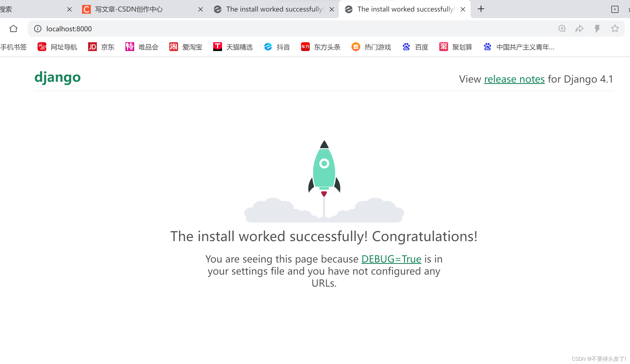630x364 pixels.
Task: Open the page zoom control
Action: [562, 29]
